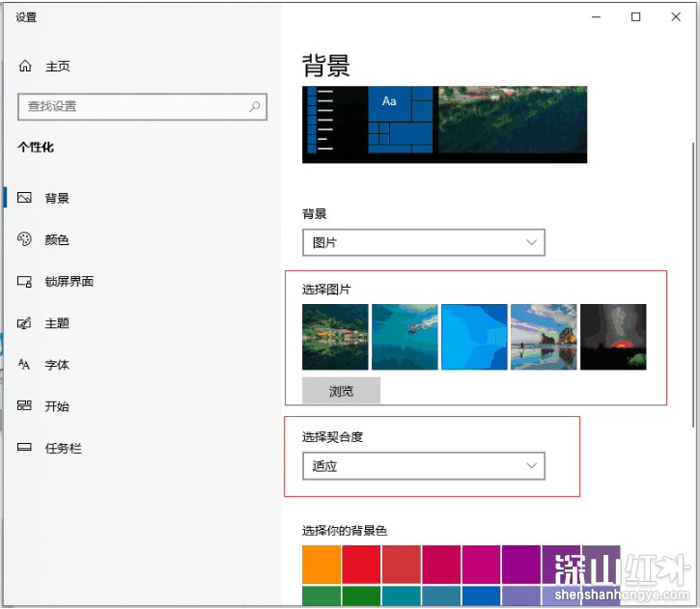Click the 浏览 browse button

coord(341,390)
